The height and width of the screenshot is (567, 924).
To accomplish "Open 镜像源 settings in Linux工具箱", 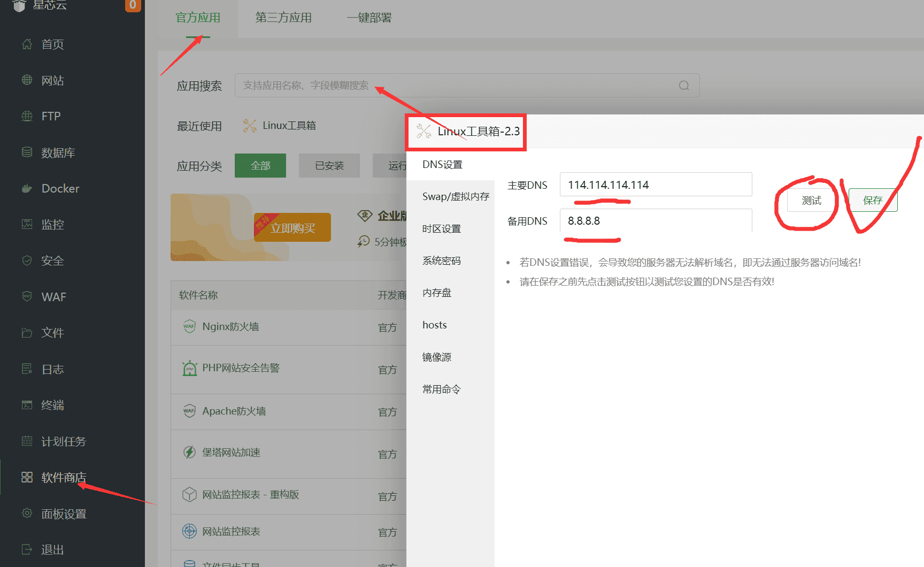I will 436,357.
